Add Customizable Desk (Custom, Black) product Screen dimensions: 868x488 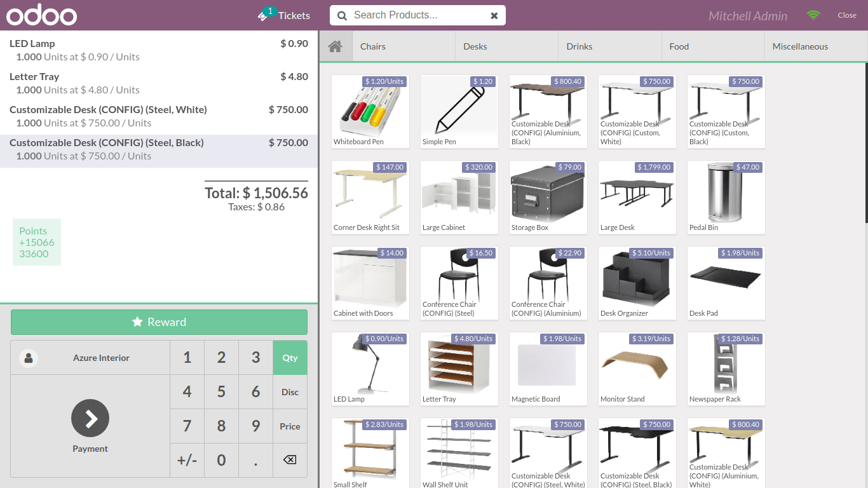(726, 112)
